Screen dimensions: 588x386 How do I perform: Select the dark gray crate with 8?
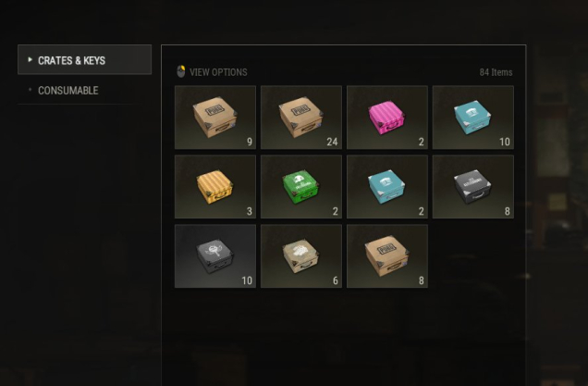[472, 187]
